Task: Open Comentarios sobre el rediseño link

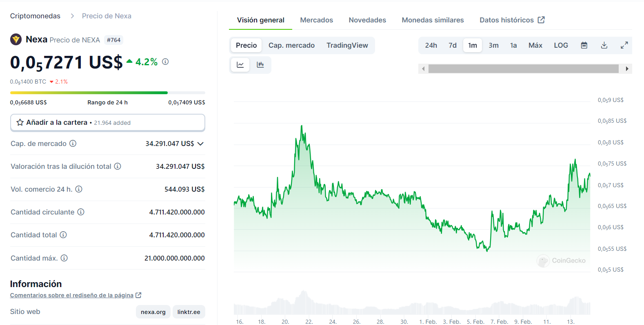Action: 72,295
